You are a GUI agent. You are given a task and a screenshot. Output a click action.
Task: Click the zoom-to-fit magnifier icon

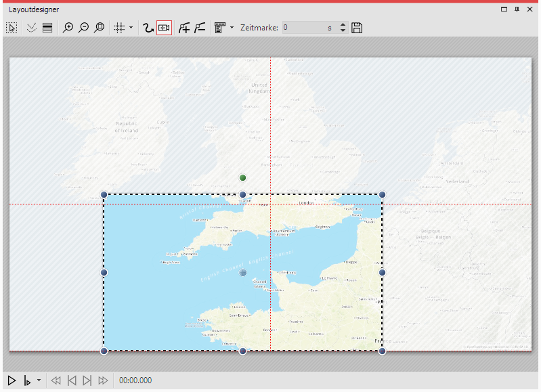(x=100, y=28)
